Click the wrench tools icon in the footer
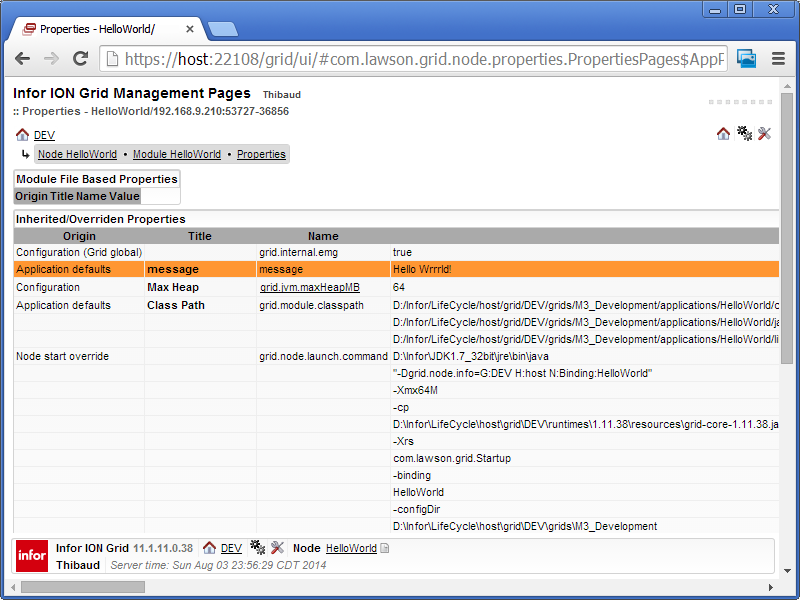The width and height of the screenshot is (800, 600). pos(278,548)
